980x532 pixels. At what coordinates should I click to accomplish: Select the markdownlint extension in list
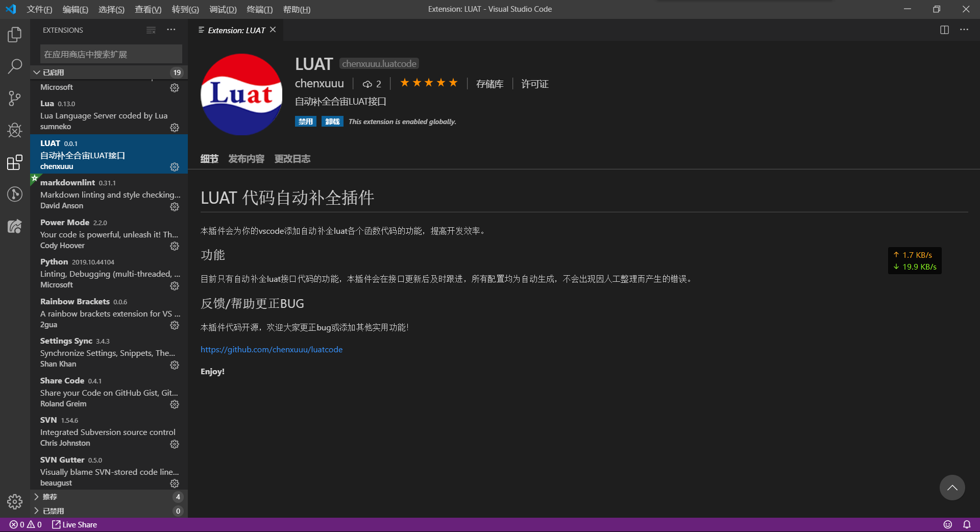(x=109, y=194)
